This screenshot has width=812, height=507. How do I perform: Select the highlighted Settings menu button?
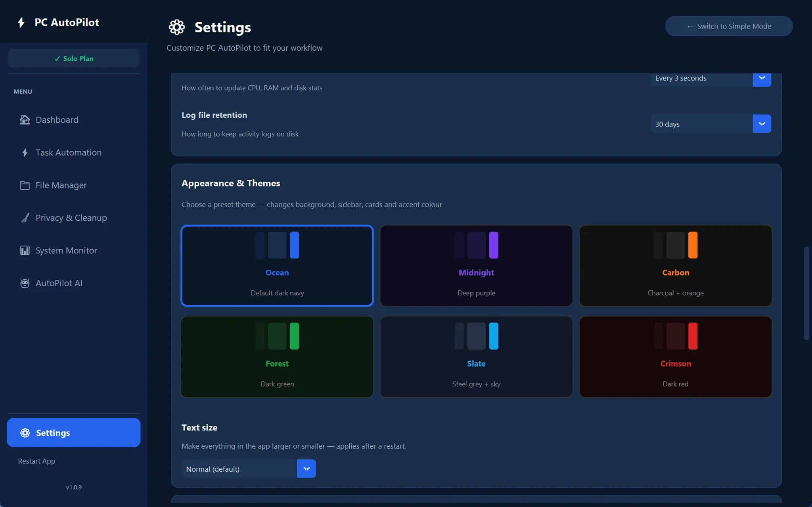(74, 432)
